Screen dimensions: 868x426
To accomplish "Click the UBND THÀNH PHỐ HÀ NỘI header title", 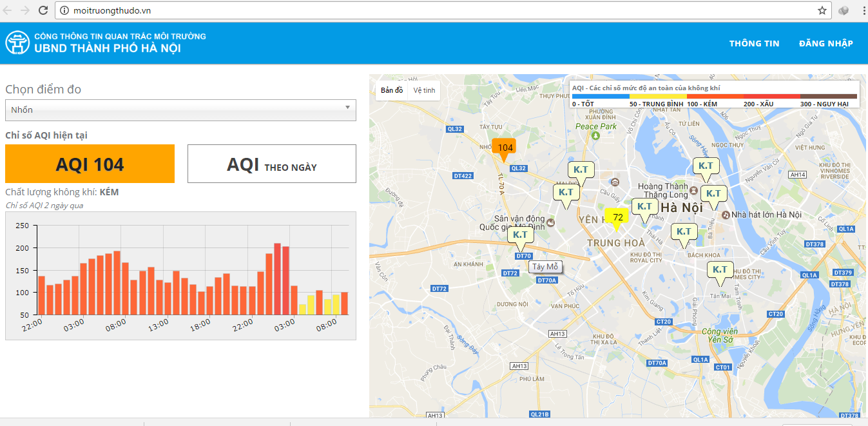I will pos(108,48).
